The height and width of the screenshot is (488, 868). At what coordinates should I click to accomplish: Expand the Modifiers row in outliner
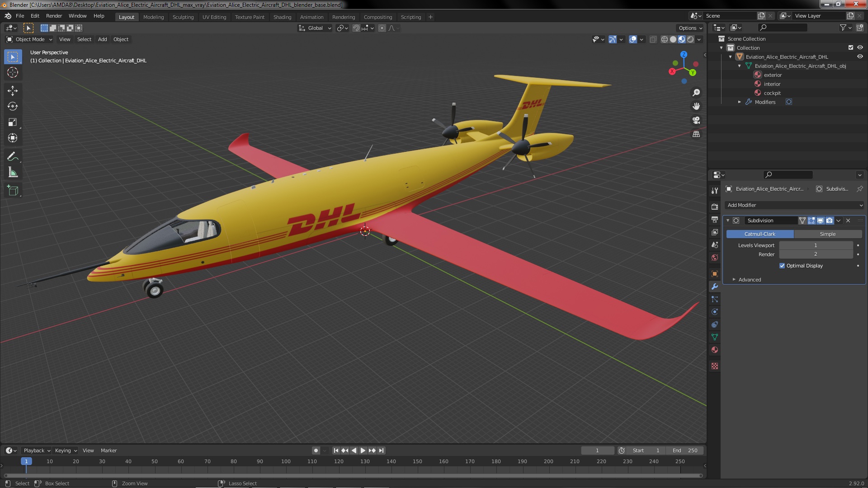pyautogui.click(x=740, y=102)
